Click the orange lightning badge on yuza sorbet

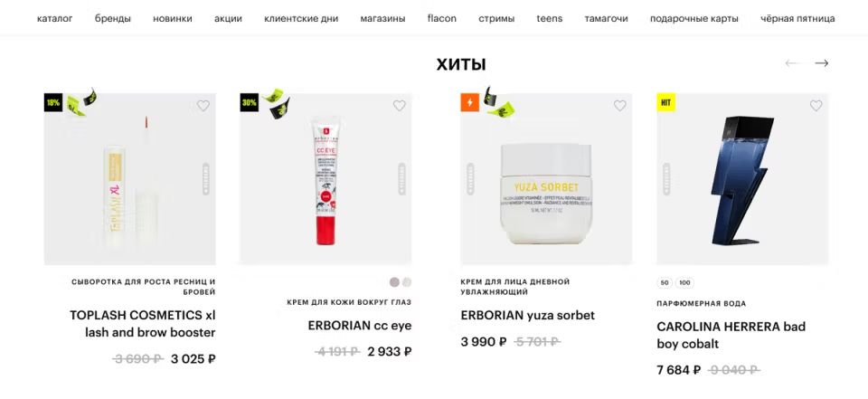pos(470,102)
